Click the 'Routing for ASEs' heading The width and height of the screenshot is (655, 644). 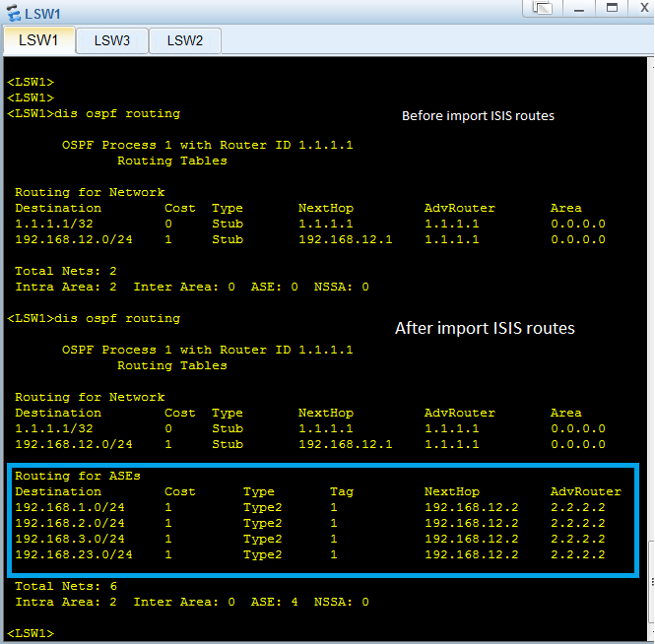click(x=78, y=476)
